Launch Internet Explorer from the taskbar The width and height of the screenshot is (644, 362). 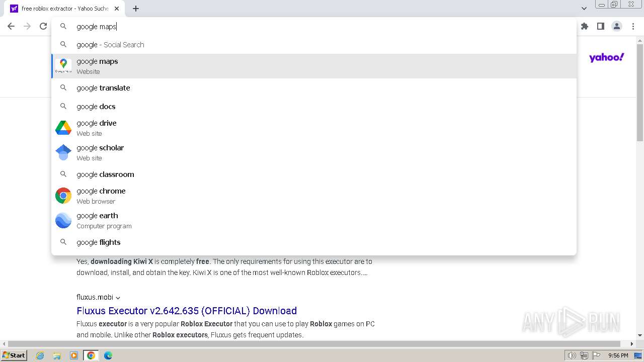tap(40, 355)
